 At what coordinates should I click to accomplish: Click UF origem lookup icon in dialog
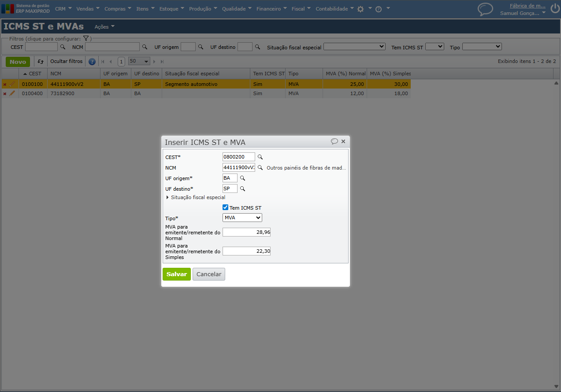point(242,178)
